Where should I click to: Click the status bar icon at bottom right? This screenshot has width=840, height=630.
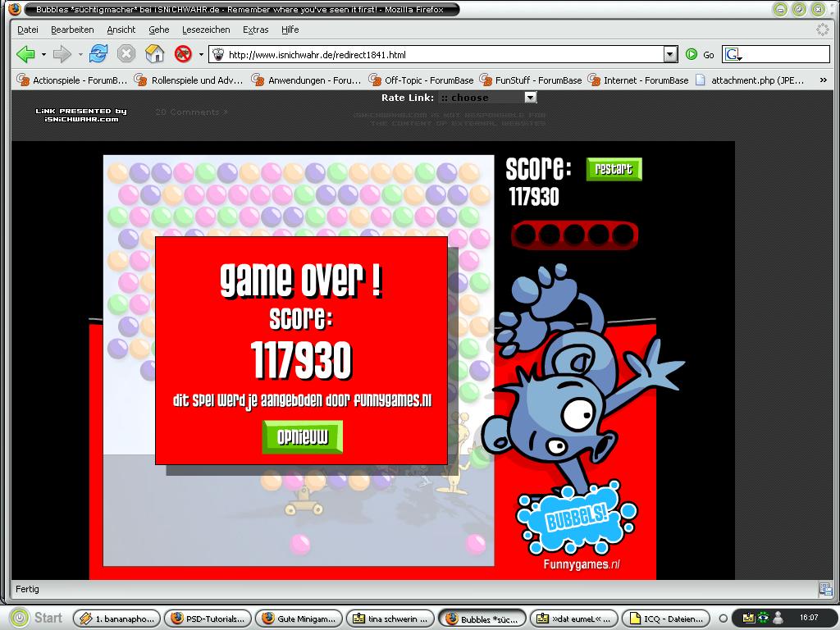tap(825, 589)
